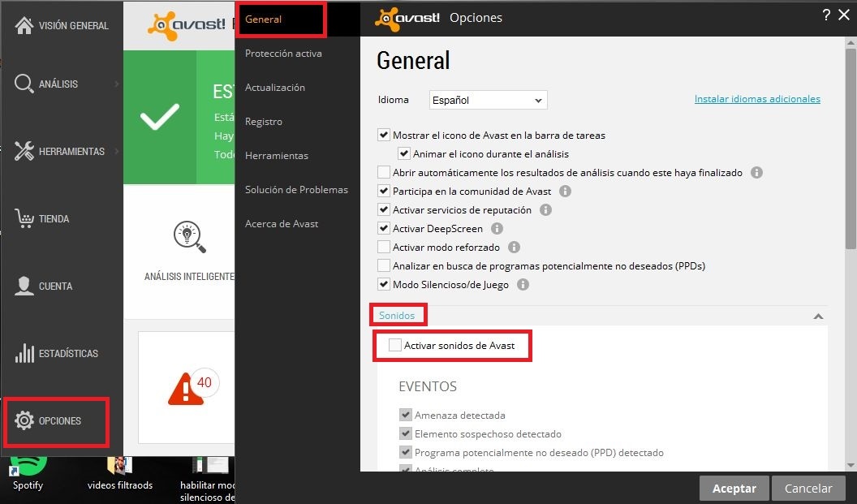Click Avast logo in Opciones header
Viewport: 857px width, 504px height.
407,18
